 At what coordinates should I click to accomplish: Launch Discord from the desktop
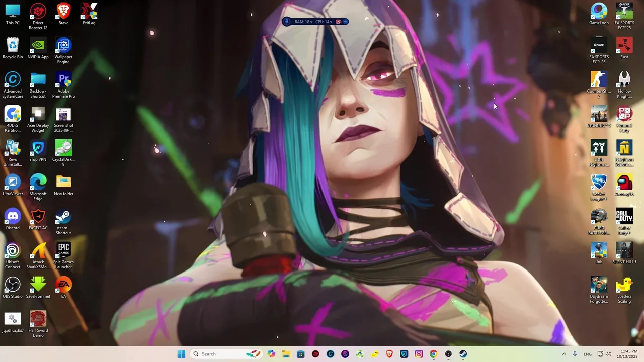tap(13, 219)
